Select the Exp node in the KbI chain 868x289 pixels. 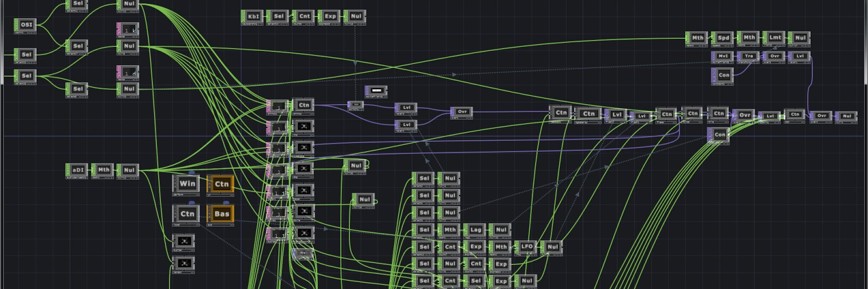329,17
